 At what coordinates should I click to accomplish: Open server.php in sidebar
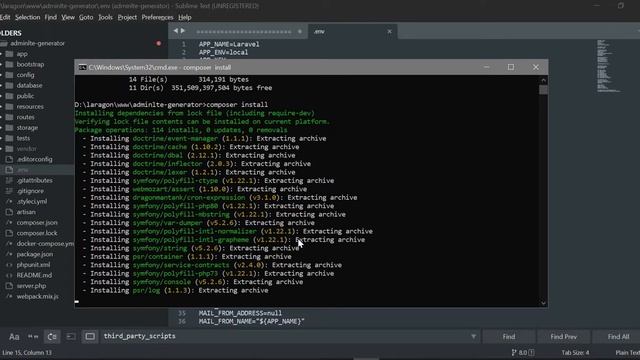point(31,286)
